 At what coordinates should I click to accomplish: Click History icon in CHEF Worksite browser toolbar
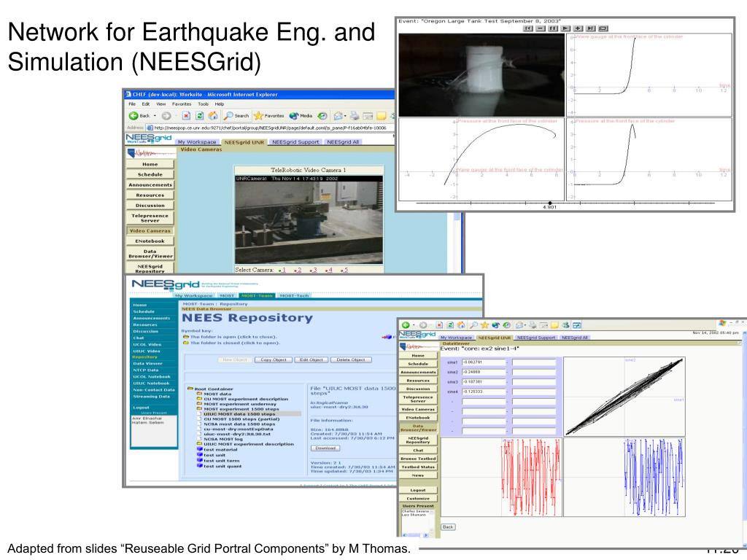[x=322, y=116]
